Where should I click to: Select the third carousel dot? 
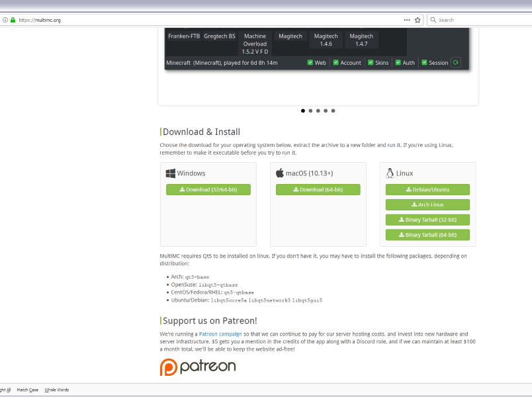318,110
